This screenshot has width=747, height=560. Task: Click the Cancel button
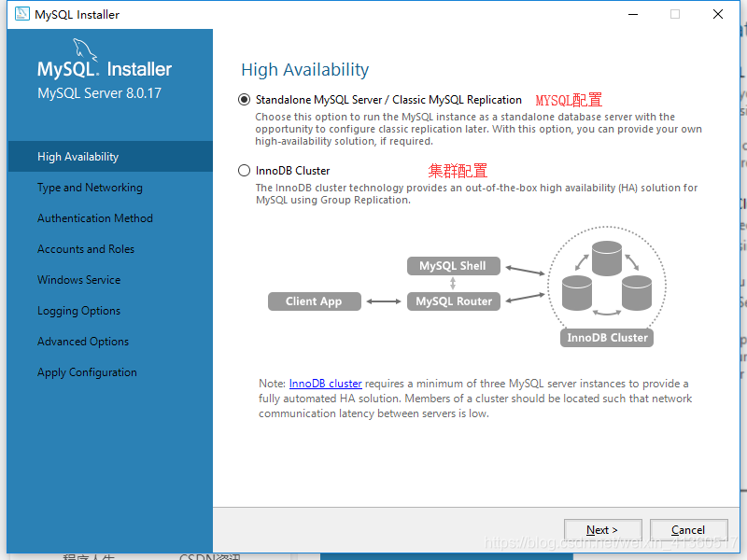pyautogui.click(x=688, y=529)
